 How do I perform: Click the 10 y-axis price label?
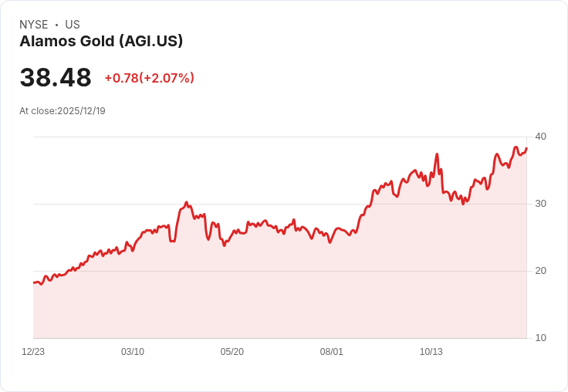click(x=540, y=338)
